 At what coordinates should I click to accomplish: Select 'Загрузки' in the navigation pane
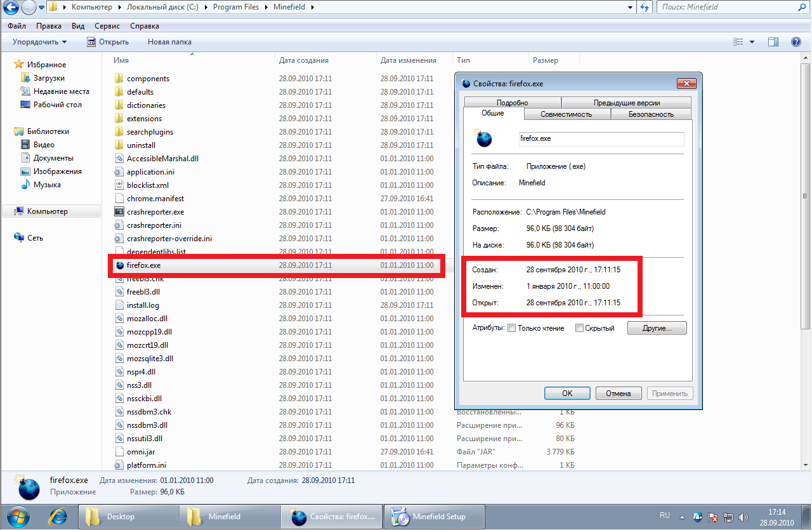point(49,78)
